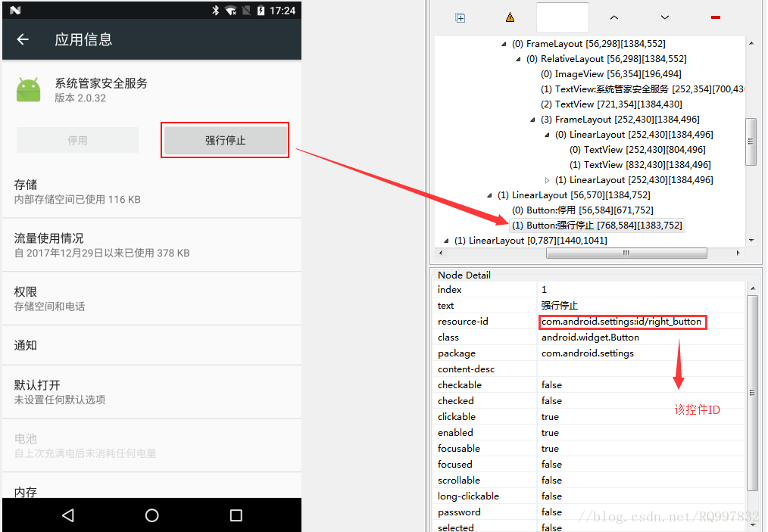Select the TextView:系统管家安全服务 tree node
768x532 pixels.
click(x=642, y=89)
